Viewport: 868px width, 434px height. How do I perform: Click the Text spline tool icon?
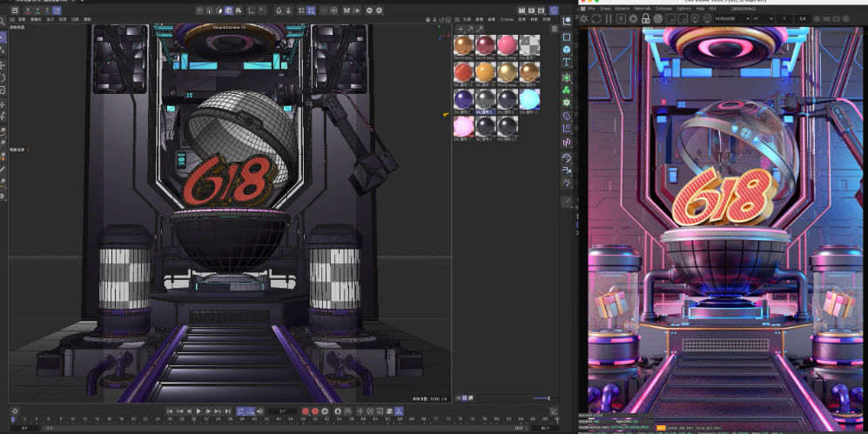567,63
